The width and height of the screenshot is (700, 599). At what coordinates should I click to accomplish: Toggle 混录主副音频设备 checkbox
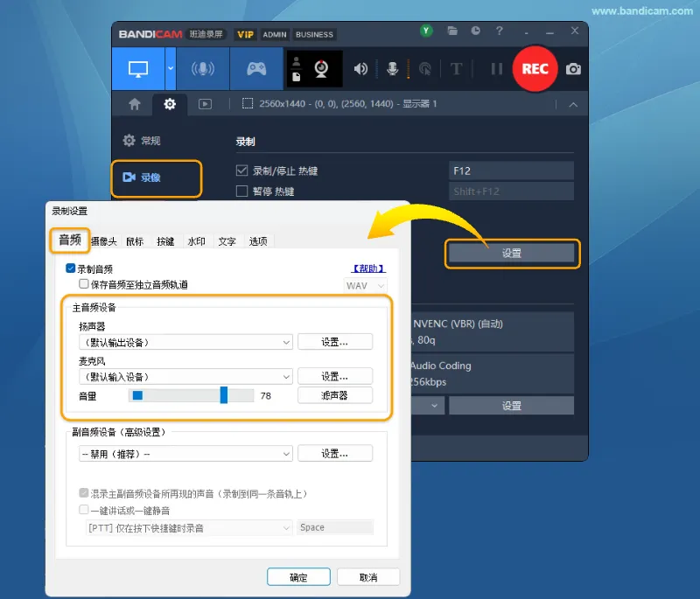click(83, 493)
